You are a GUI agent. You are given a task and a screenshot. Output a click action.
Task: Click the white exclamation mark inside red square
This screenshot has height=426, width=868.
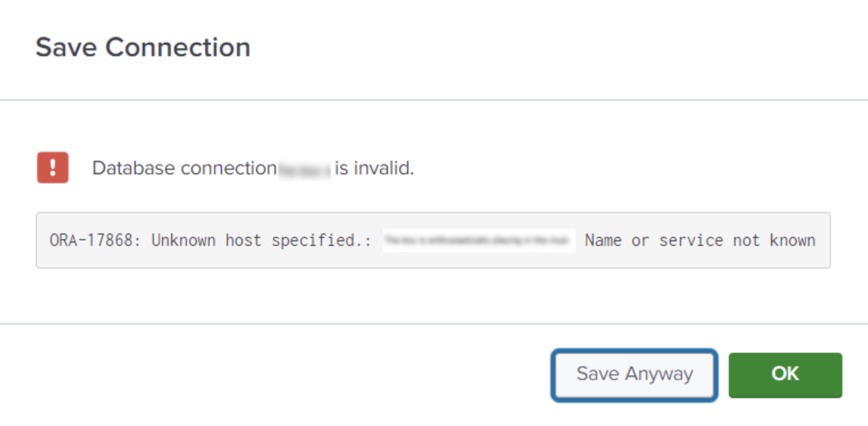pos(53,168)
